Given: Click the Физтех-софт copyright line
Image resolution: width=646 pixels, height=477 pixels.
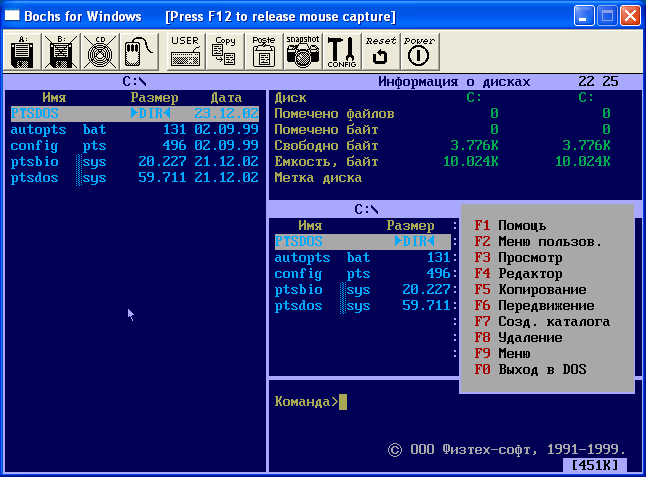Looking at the screenshot, I should tap(507, 449).
